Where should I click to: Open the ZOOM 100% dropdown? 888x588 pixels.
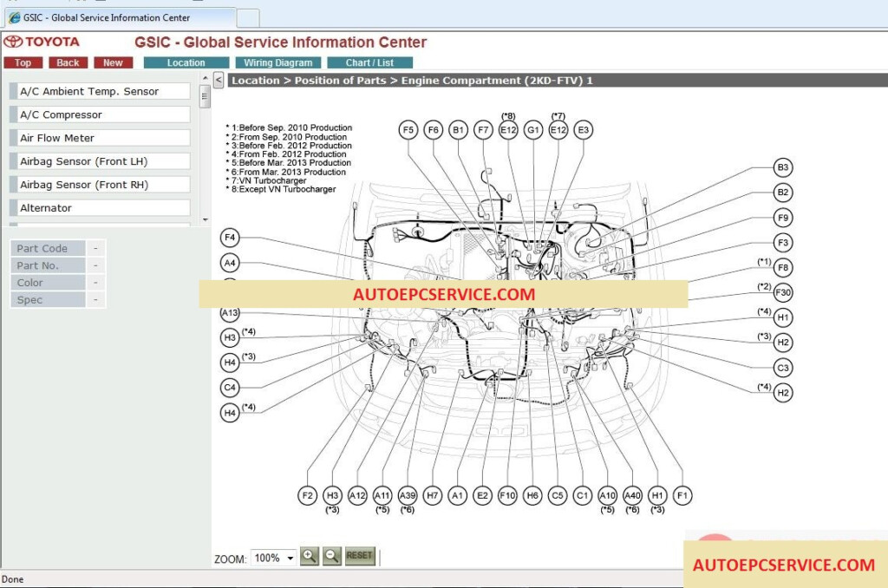coord(274,558)
